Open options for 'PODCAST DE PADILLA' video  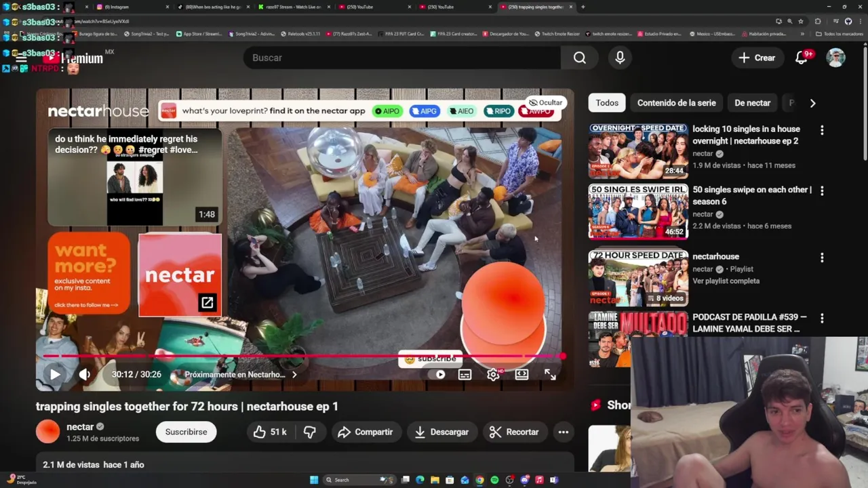822,318
